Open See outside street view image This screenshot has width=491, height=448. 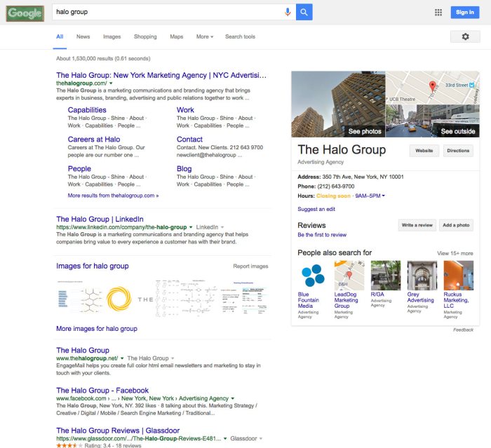432,121
